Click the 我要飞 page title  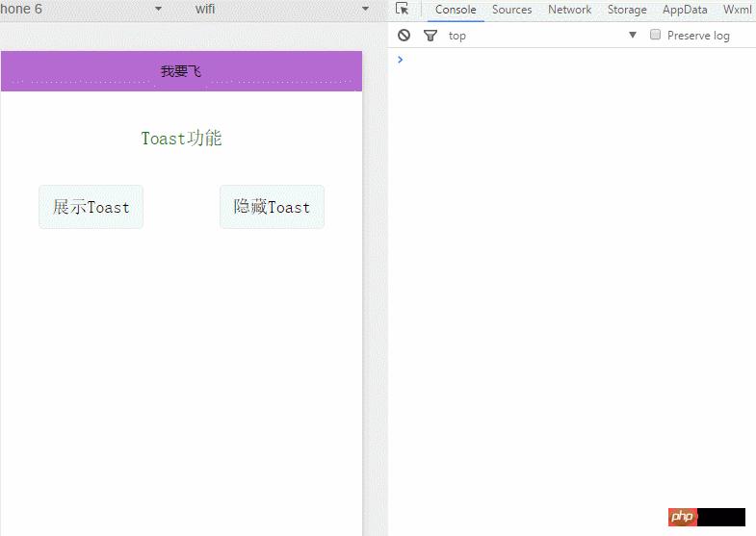tap(181, 72)
